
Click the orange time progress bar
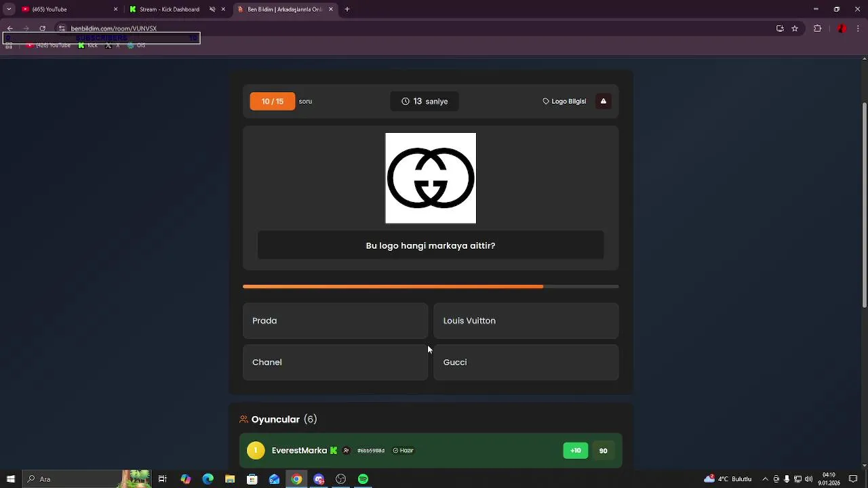click(431, 287)
